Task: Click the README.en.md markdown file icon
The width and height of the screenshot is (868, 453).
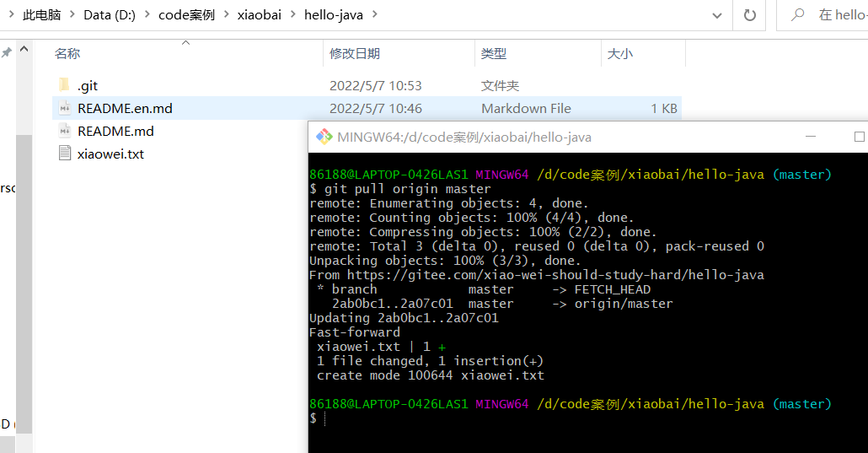Action: [x=65, y=108]
